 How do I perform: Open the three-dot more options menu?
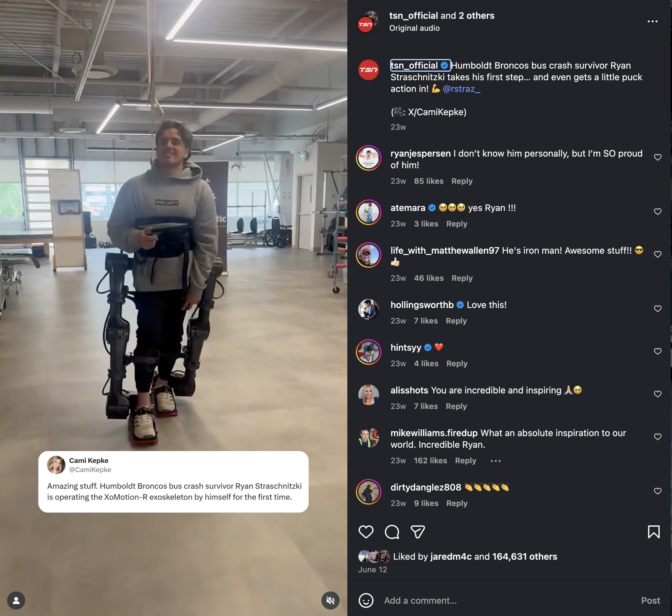(x=652, y=21)
